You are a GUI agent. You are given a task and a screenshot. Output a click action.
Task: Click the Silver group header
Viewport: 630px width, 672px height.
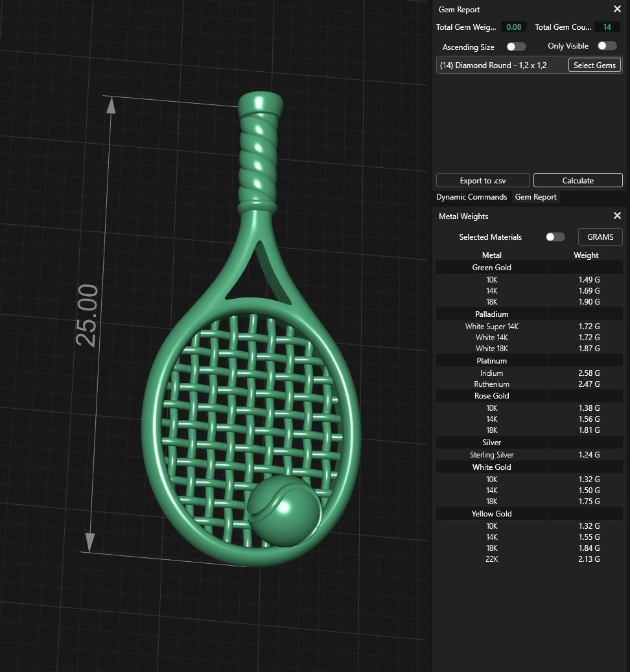pyautogui.click(x=530, y=443)
